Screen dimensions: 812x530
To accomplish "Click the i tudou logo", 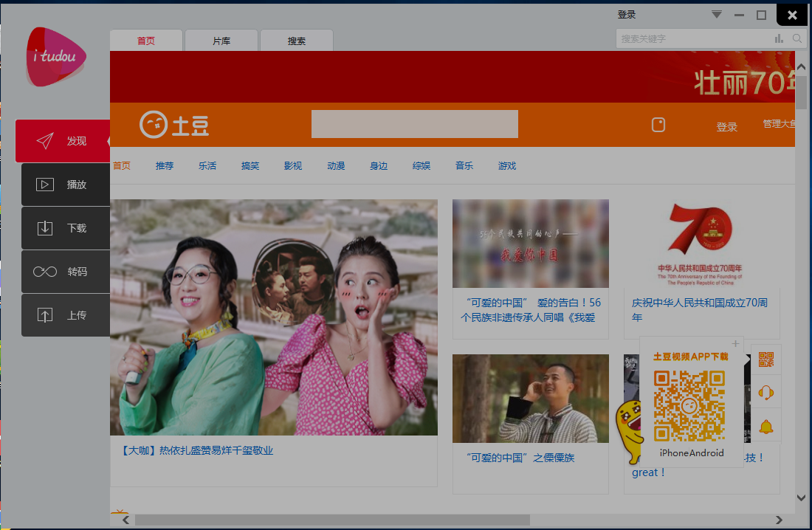I will tap(55, 57).
